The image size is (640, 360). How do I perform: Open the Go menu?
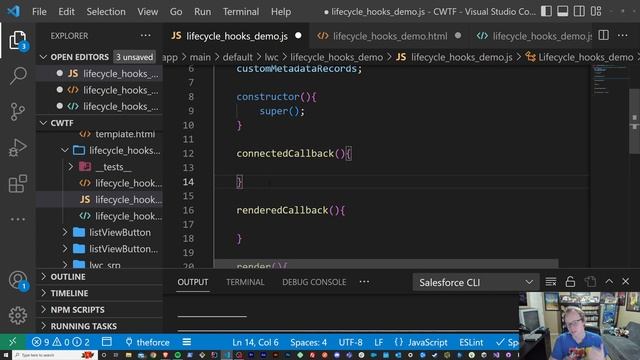(176, 11)
